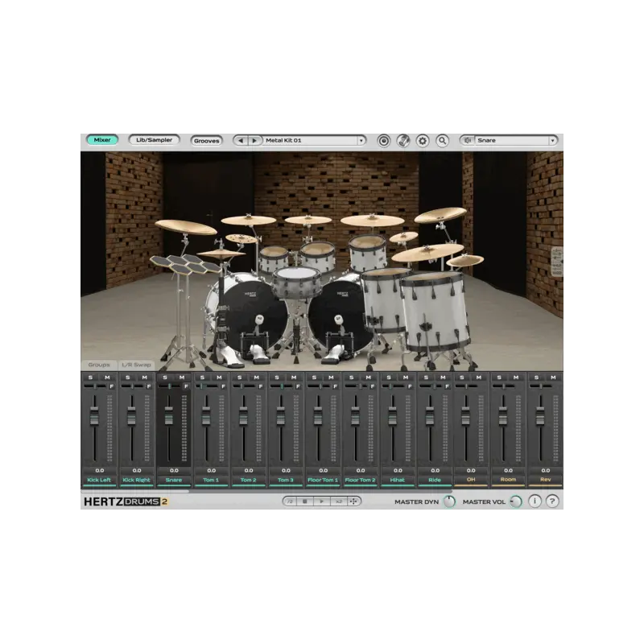Mute the OH channel

(x=479, y=378)
